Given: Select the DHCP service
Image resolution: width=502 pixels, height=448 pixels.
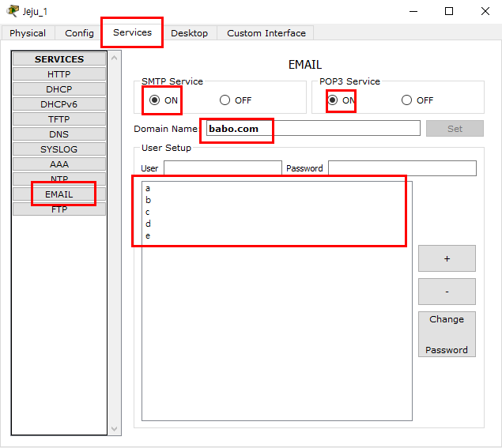Looking at the screenshot, I should [x=59, y=89].
